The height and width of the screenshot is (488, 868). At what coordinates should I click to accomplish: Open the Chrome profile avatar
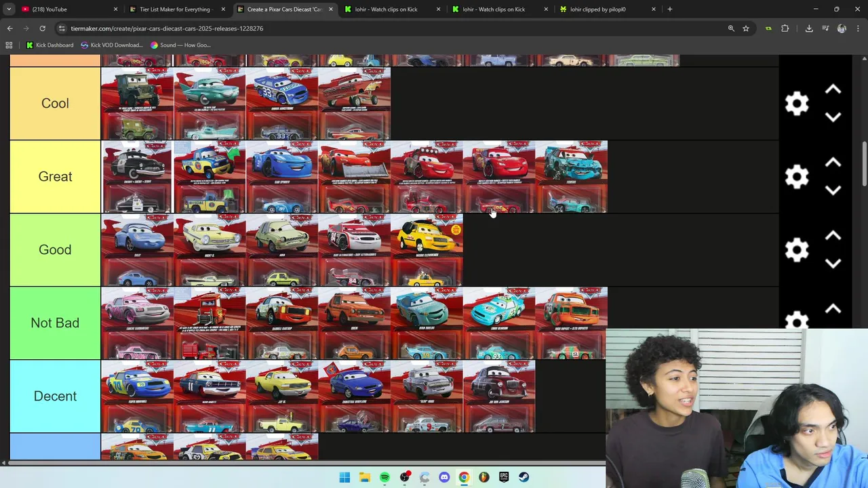coord(842,28)
